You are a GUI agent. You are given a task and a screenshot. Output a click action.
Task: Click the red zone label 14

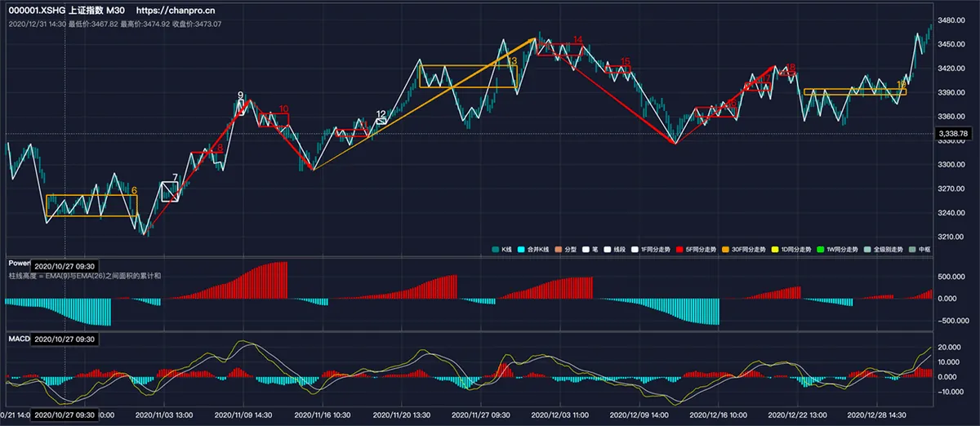577,39
